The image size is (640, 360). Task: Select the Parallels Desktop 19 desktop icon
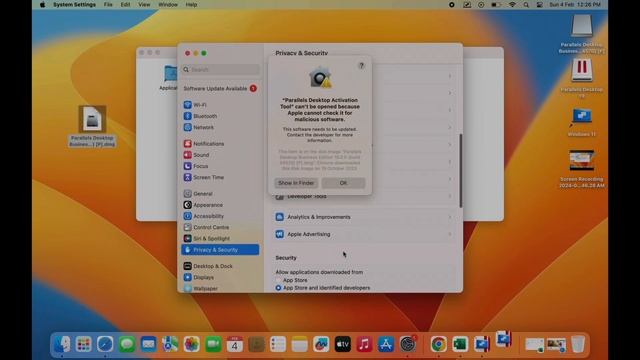[582, 78]
